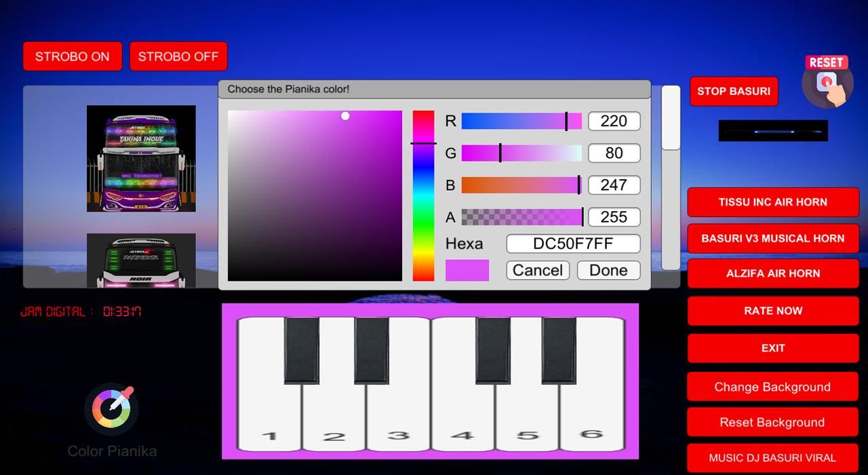Open the Color Pianika picker icon

tap(112, 410)
